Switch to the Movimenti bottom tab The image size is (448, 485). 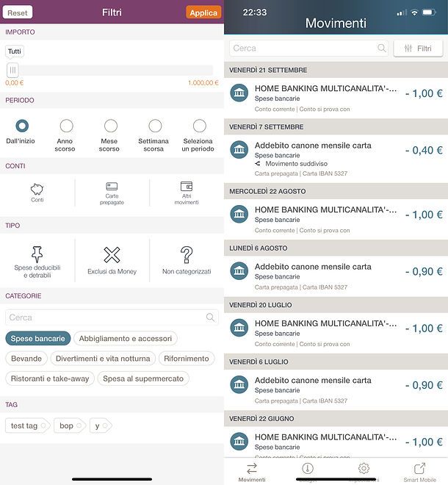click(252, 473)
